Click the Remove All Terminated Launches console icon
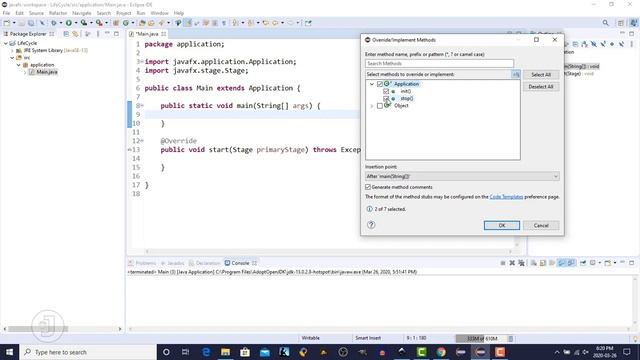Viewport: 640px width, 360px height. [x=521, y=263]
